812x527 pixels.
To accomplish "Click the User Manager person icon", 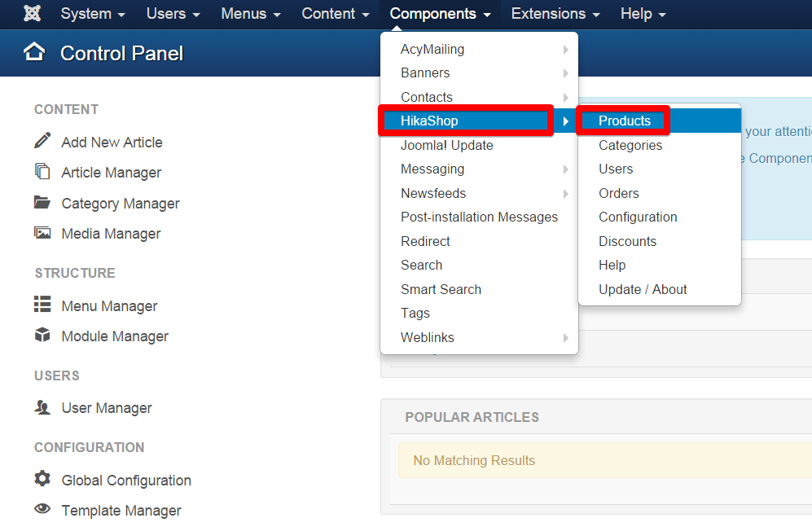I will tap(42, 407).
